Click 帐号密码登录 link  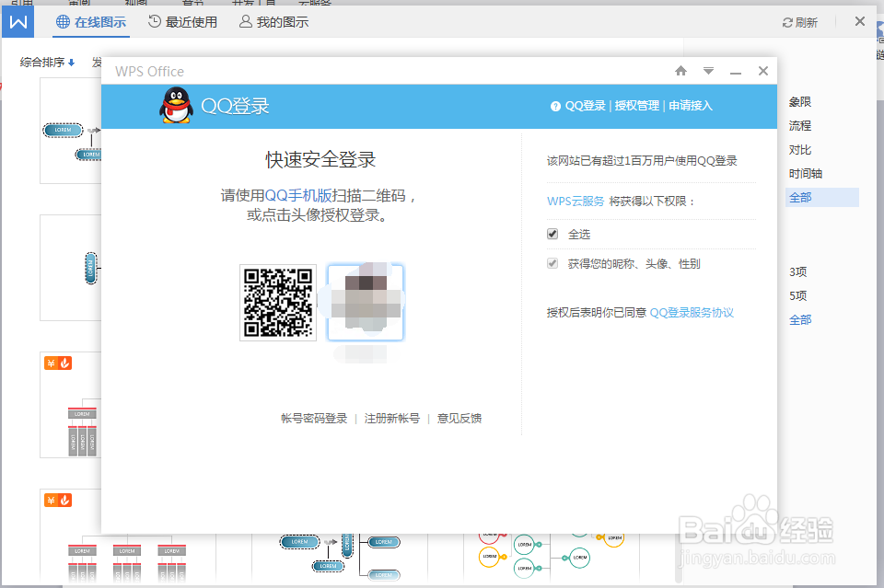314,419
